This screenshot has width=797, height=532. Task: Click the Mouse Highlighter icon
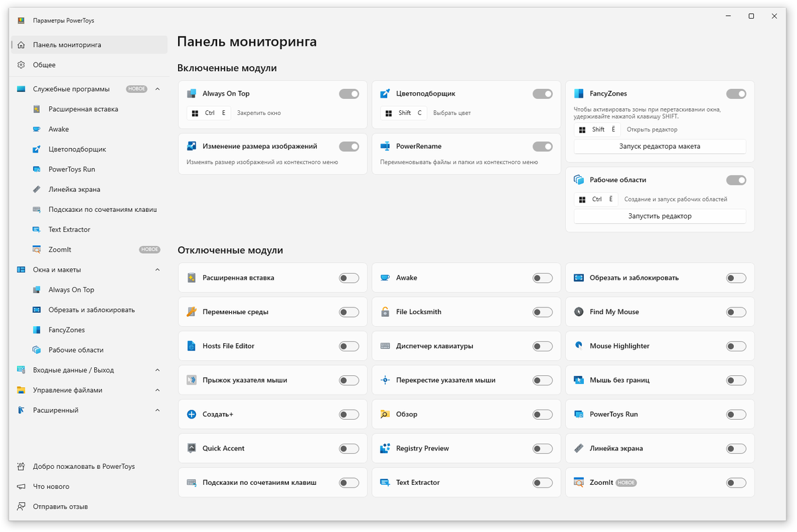[x=578, y=346]
